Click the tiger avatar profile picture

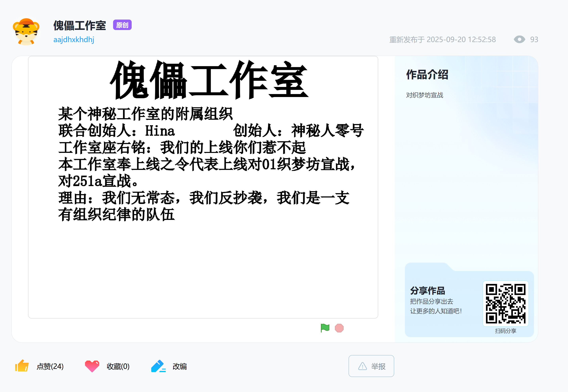coord(26,32)
